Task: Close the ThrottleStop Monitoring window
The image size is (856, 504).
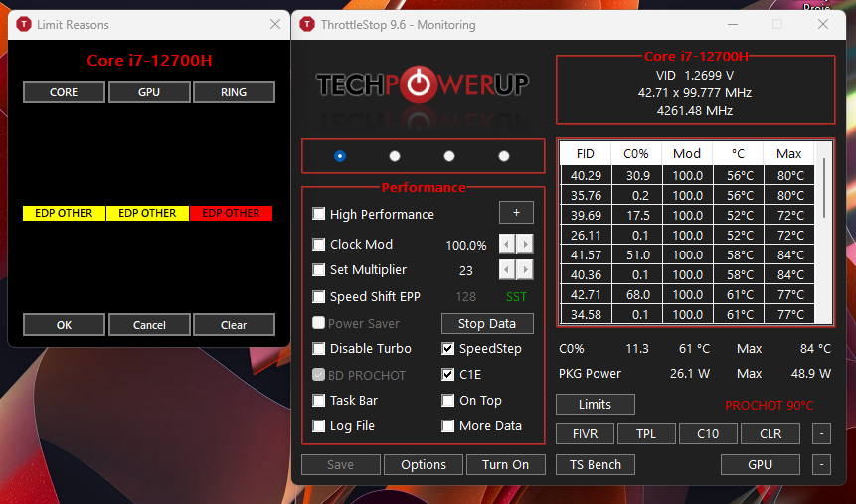Action: [x=823, y=24]
